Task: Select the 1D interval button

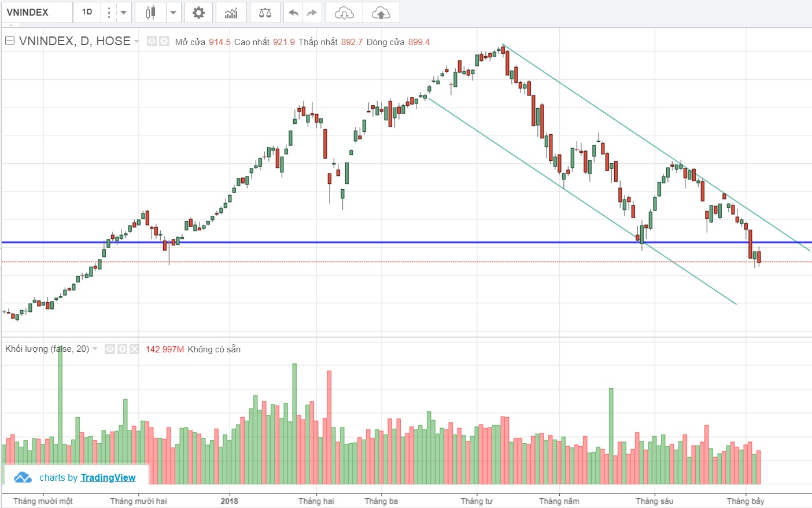Action: coord(87,12)
